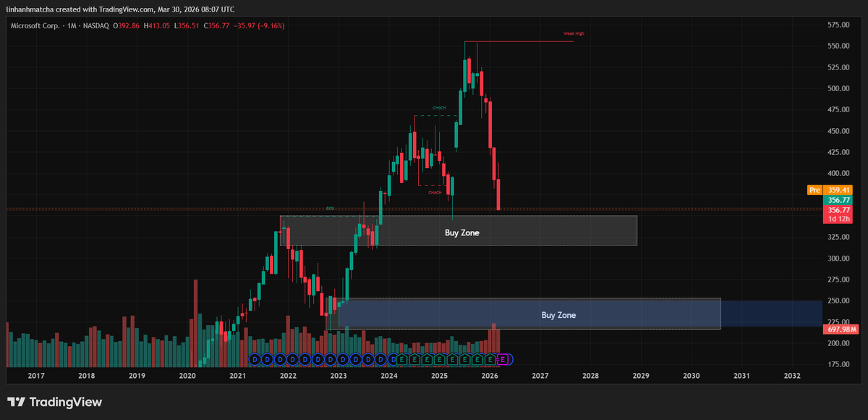Click the 575.00 price axis label
868x420 pixels.
coord(839,25)
